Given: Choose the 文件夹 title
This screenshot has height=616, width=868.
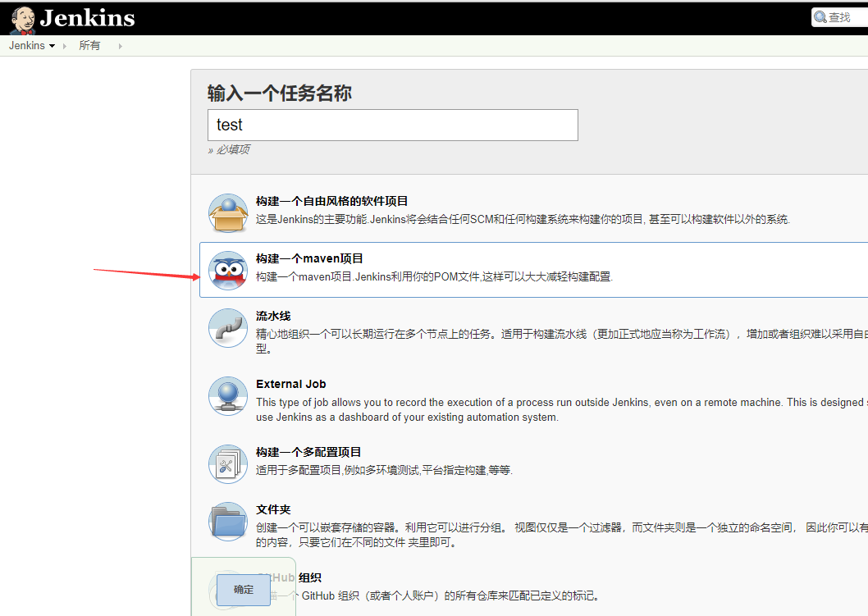Looking at the screenshot, I should click(273, 509).
